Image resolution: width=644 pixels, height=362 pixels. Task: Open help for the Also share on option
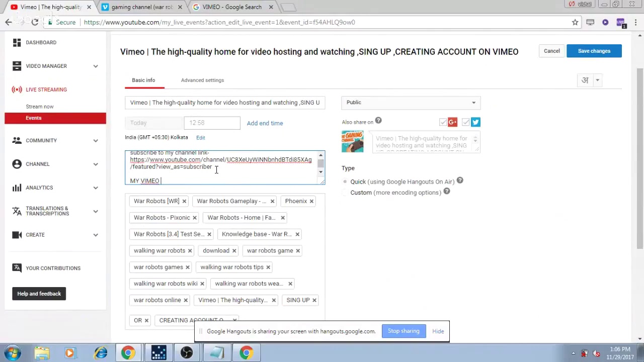[x=378, y=121]
